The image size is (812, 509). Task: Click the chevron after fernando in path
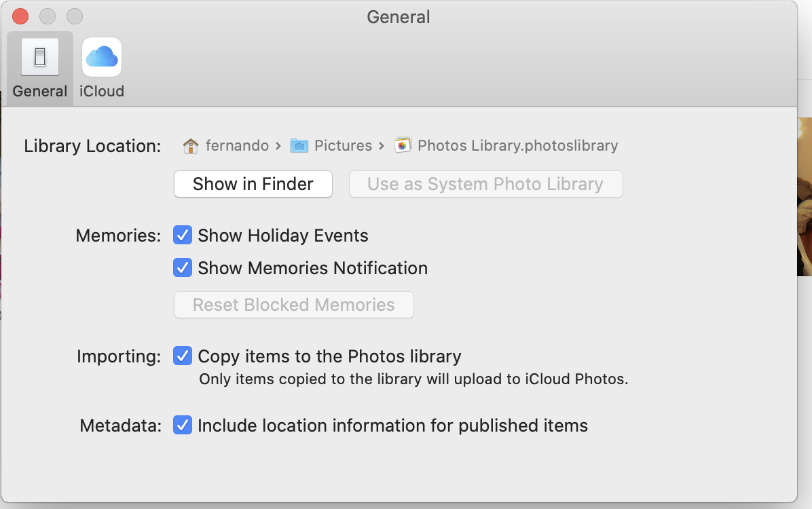click(x=278, y=146)
